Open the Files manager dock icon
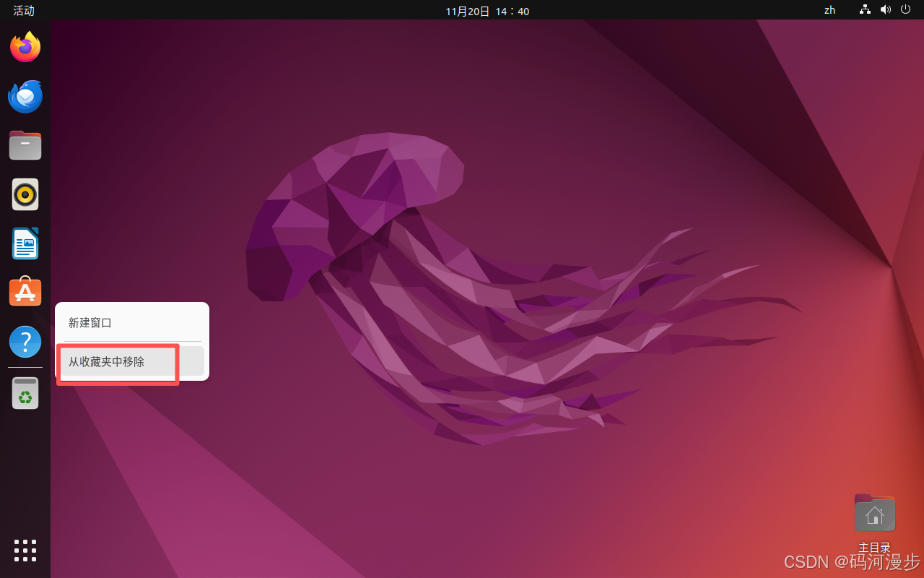Viewport: 924px width, 578px height. click(25, 145)
